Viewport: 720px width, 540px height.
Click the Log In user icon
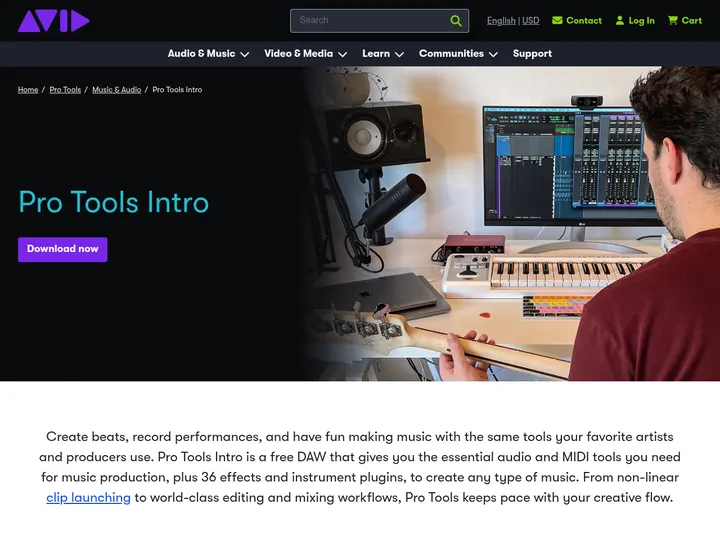click(619, 20)
